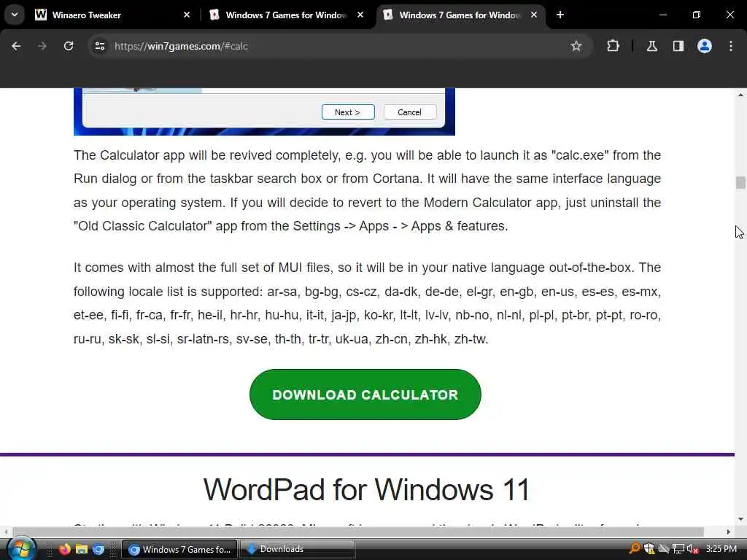Viewport: 747px width, 560px height.
Task: Open the security shield tray icon
Action: coord(649,549)
